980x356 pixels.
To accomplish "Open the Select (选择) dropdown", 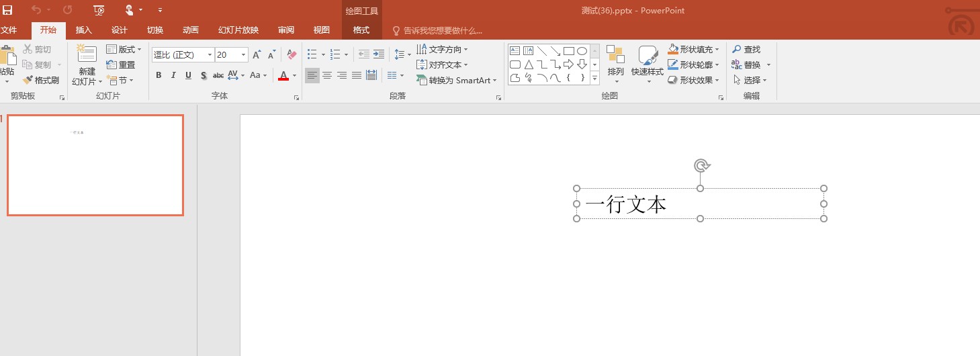I will 750,80.
